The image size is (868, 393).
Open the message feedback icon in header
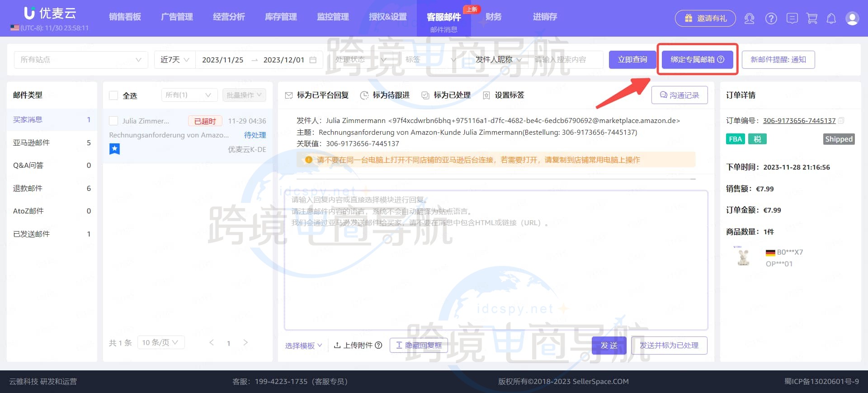(x=792, y=19)
